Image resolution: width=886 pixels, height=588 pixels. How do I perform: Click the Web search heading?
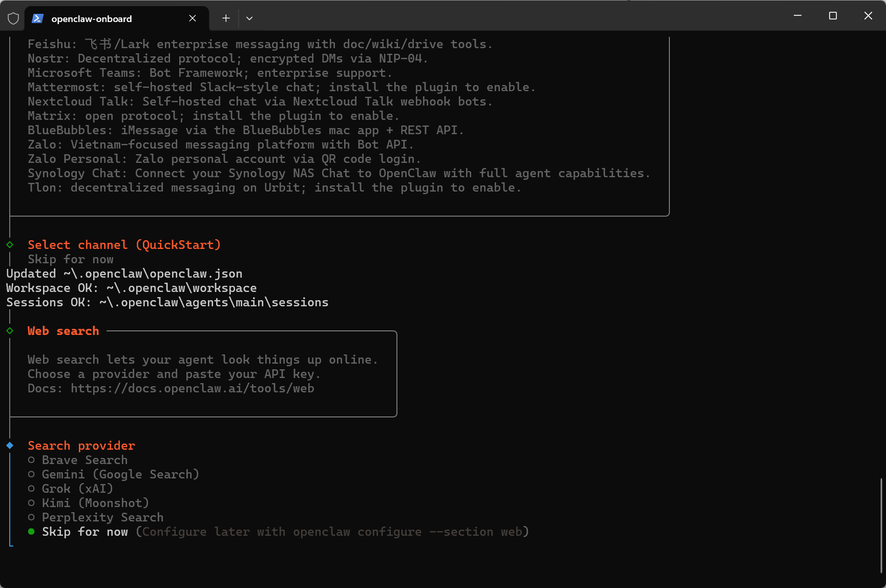point(64,331)
